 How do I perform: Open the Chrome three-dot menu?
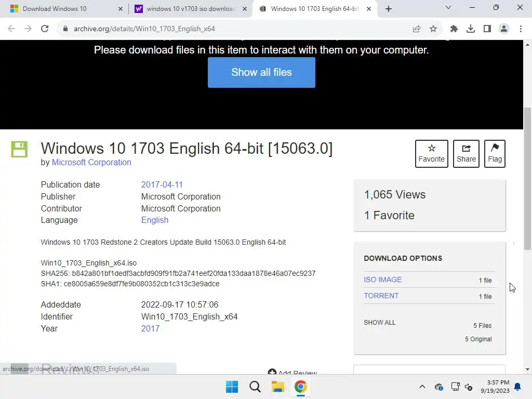pyautogui.click(x=521, y=29)
